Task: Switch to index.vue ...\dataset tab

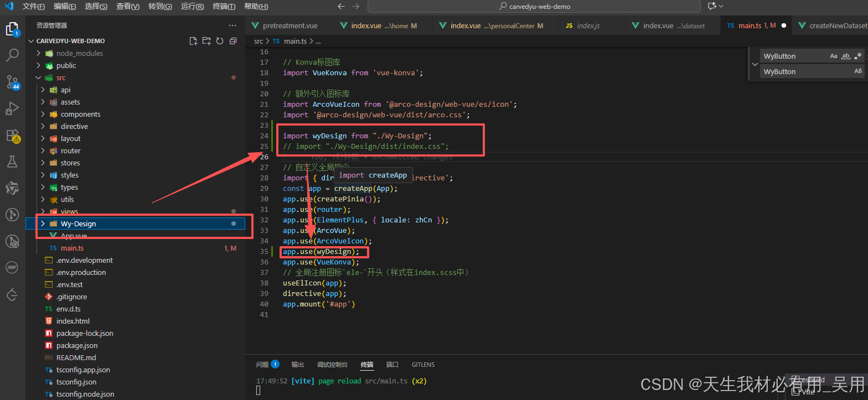Action: [673, 25]
